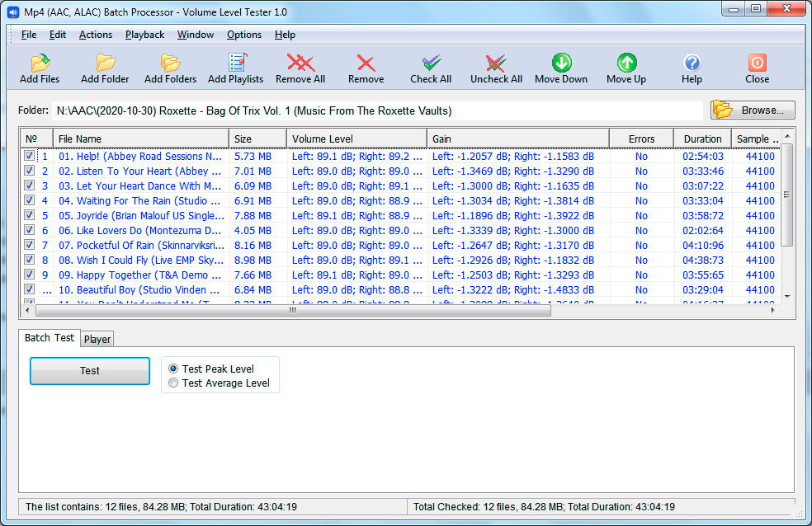The height and width of the screenshot is (526, 812).
Task: Click the file list scroll down arrow
Action: [x=787, y=297]
